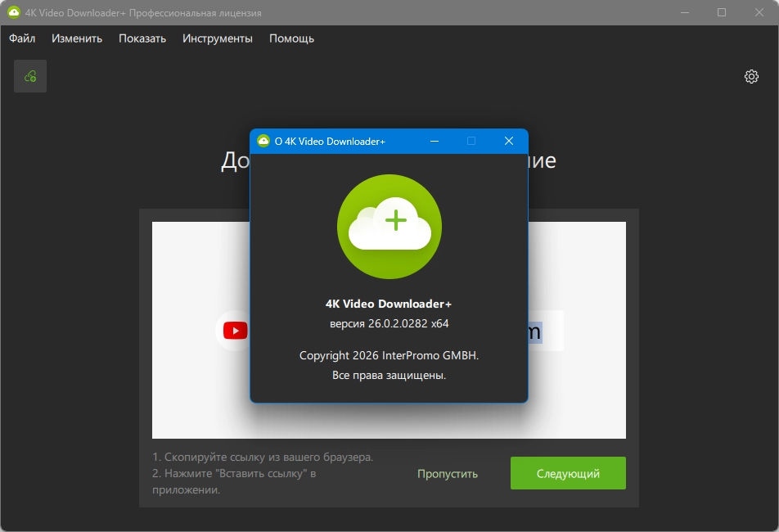The height and width of the screenshot is (532, 779).
Task: Skip onboarding with the Пропустить link
Action: pyautogui.click(x=448, y=474)
